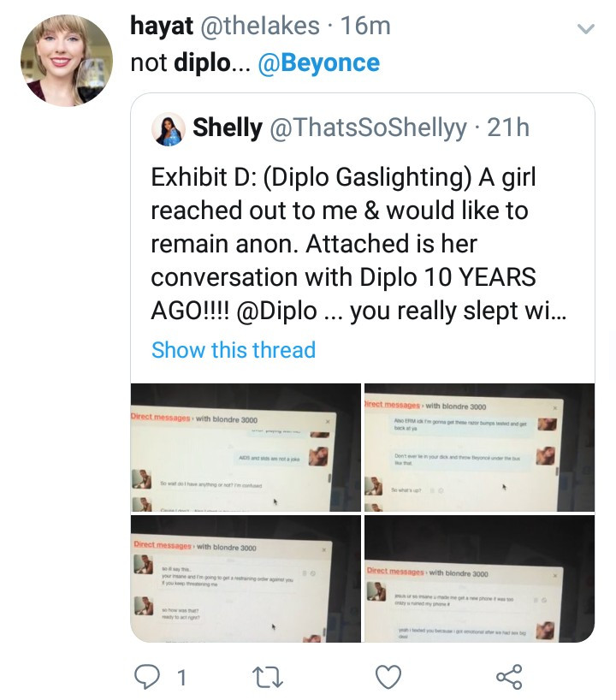Share this tweet
The height and width of the screenshot is (700, 616).
point(509,678)
